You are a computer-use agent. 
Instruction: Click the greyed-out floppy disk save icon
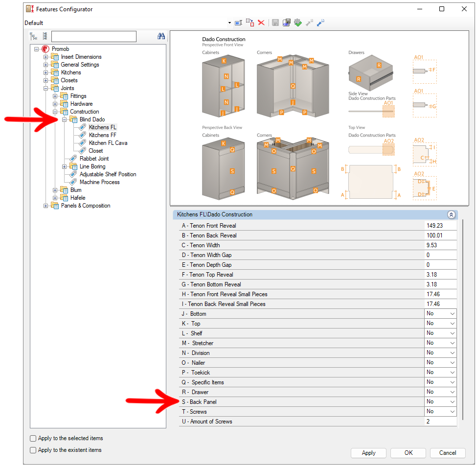coord(275,23)
